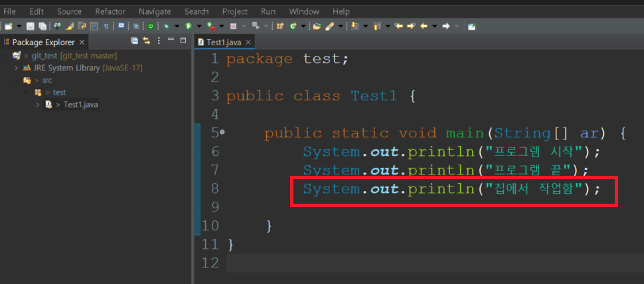Click the New Java Package icon

280,27
